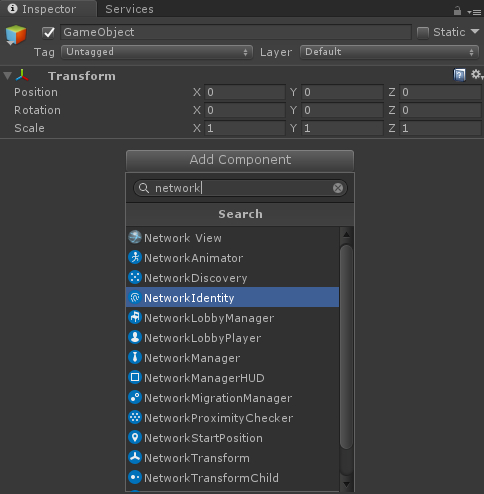Enable the Static checkbox
This screenshot has width=484, height=494.
(x=423, y=33)
